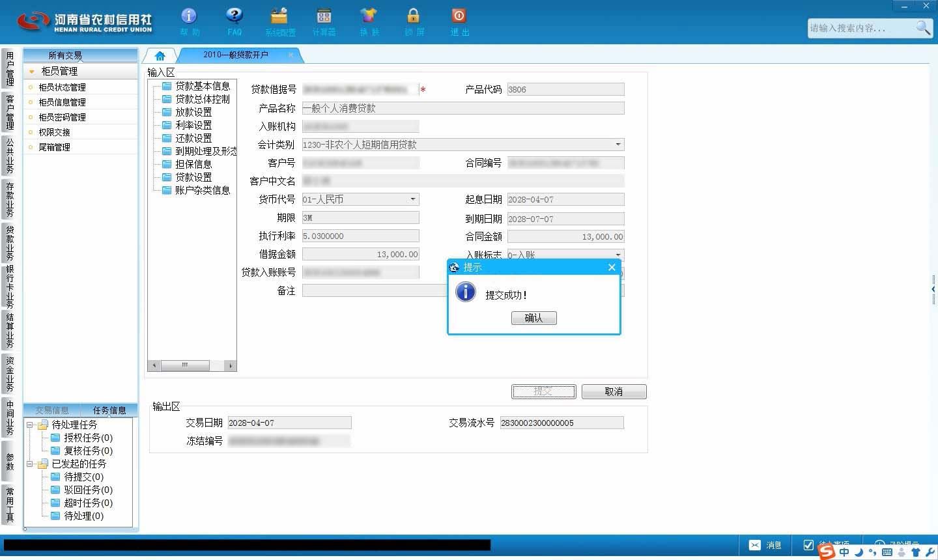Open 用户管理 side tab
This screenshot has height=560, width=938.
(10, 69)
